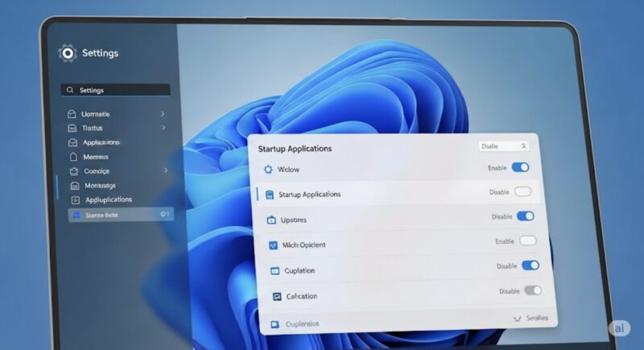Screen dimensions: 644x350
Task: Click the Mick Opicient row label
Action: [304, 245]
